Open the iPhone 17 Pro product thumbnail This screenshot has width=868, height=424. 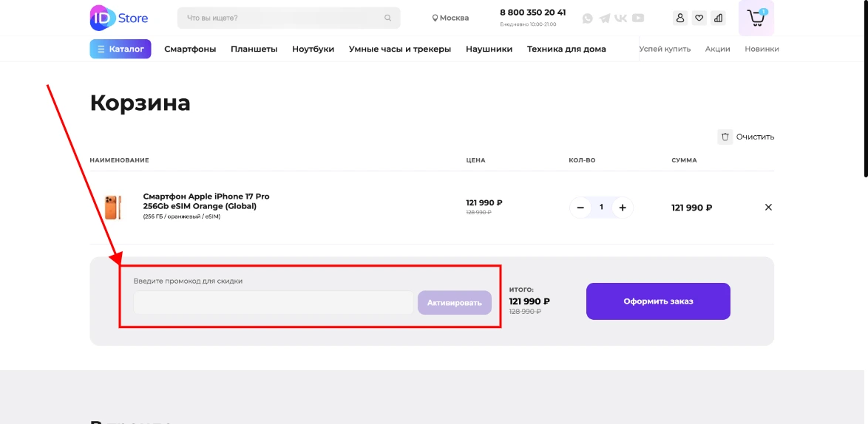(113, 208)
